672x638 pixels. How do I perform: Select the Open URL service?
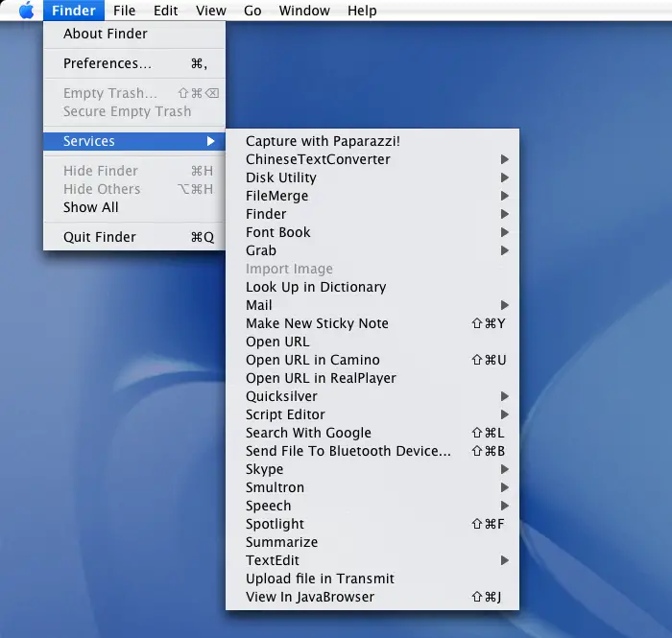(x=372, y=342)
